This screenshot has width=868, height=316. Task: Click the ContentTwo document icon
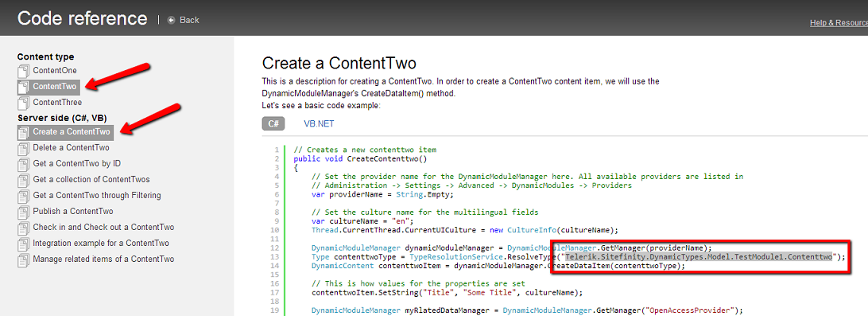pos(23,87)
